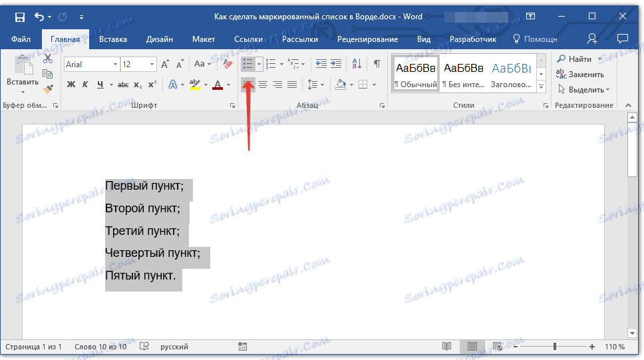The image size is (644, 360).
Task: Click the Помощн tell-me box
Action: click(535, 39)
